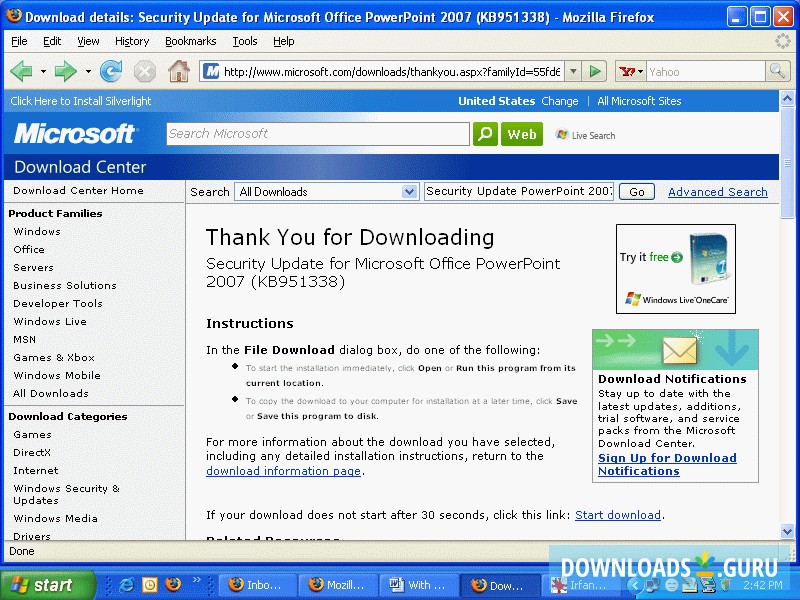
Task: Switch to the Inbox taskbar window
Action: point(256,585)
